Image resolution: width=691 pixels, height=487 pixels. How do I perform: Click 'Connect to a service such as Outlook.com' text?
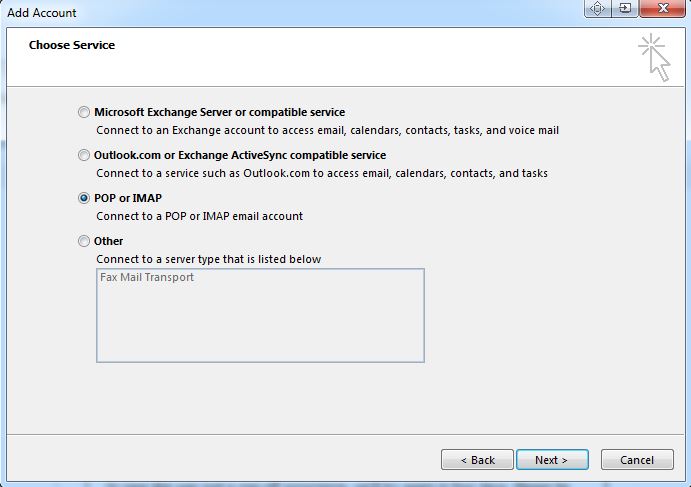[x=322, y=173]
